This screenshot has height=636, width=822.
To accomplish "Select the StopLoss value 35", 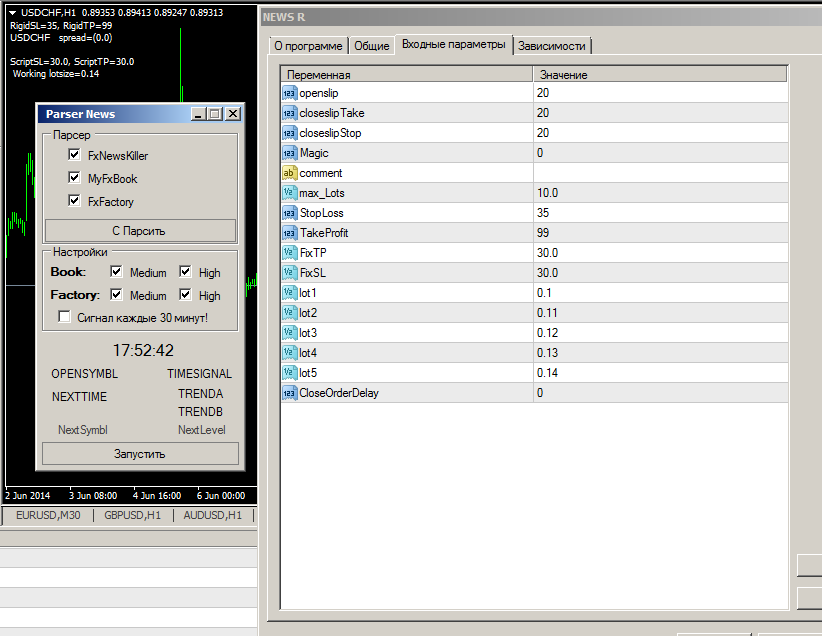I will click(661, 213).
